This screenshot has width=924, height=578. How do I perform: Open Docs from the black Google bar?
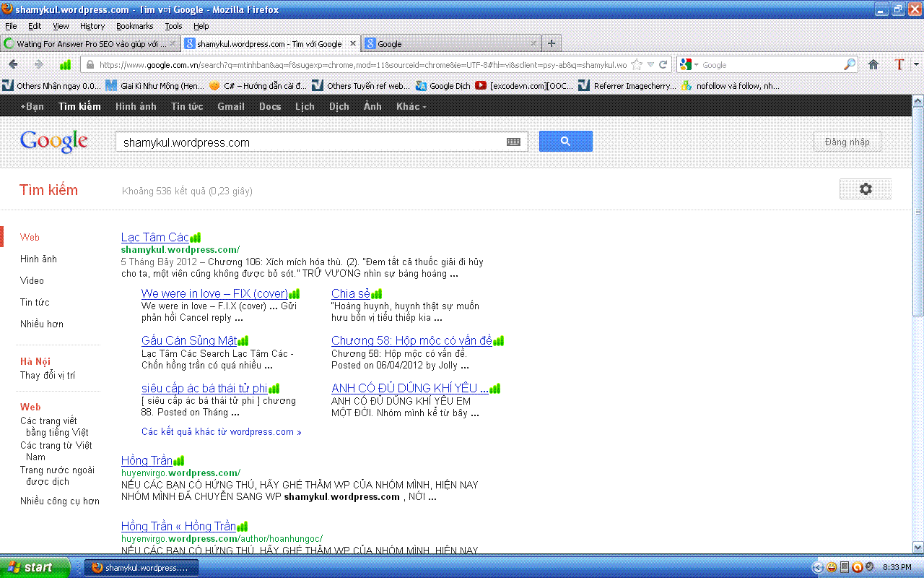[270, 106]
